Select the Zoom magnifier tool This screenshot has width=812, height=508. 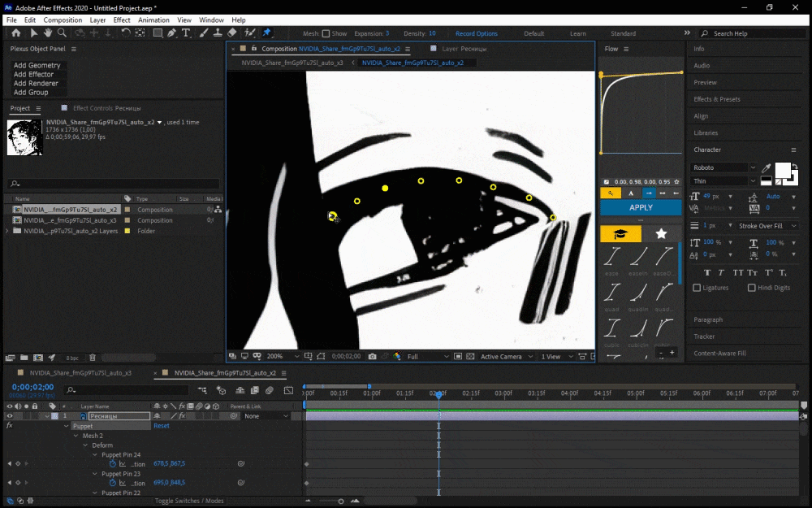pyautogui.click(x=62, y=33)
